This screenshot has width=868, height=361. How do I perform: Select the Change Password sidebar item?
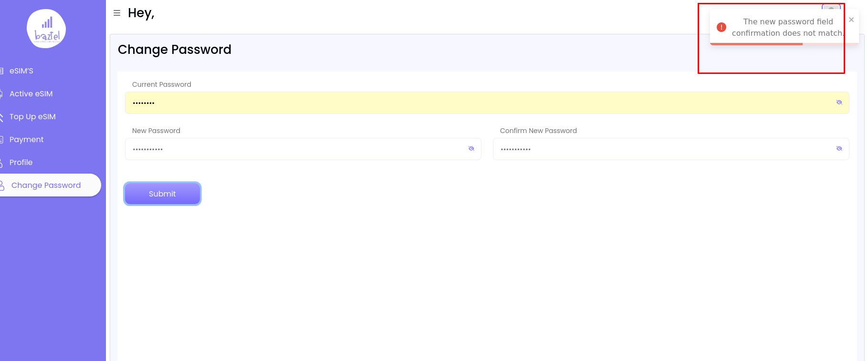(x=46, y=185)
